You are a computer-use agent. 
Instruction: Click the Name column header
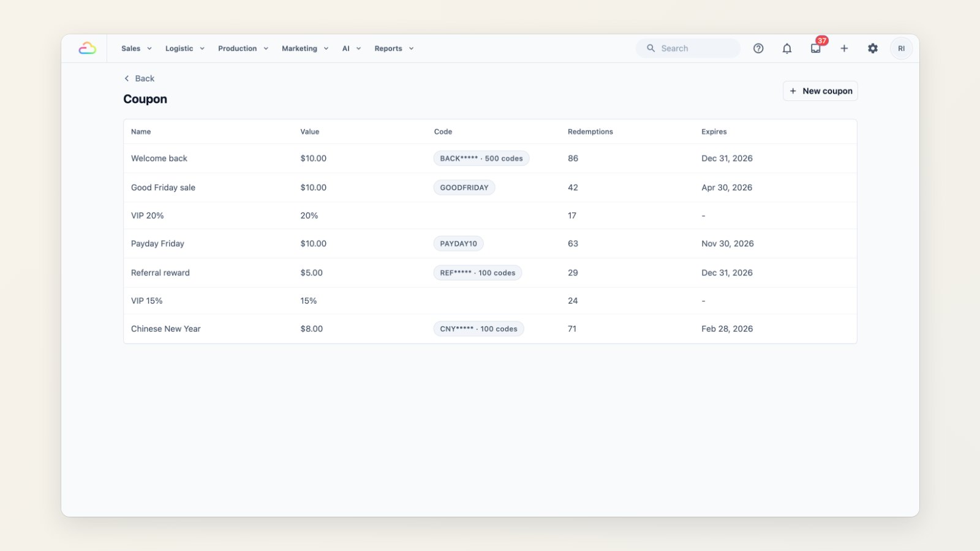[141, 132]
